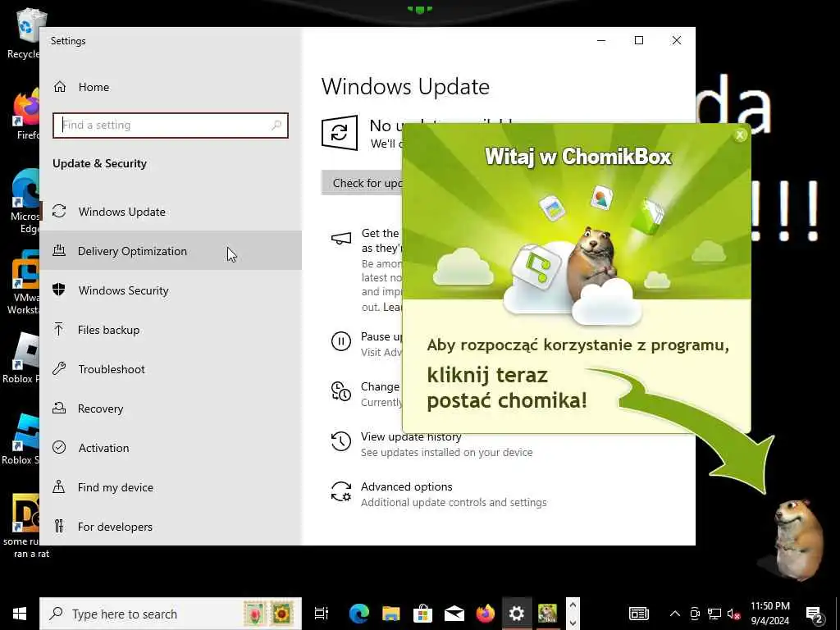Image resolution: width=840 pixels, height=630 pixels.
Task: Click the Change active hours clock icon
Action: (x=340, y=391)
